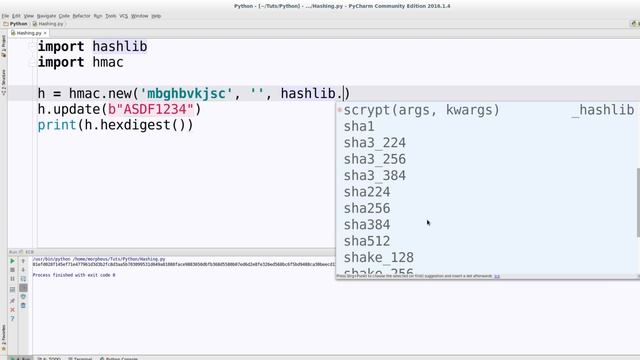Open the Run menu
The image size is (640, 360).
(x=98, y=16)
